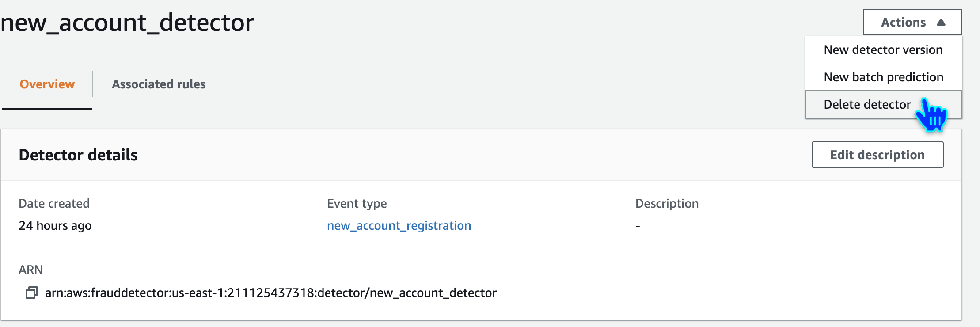This screenshot has height=327, width=980.
Task: Click the new_account_detector page title
Action: [127, 23]
